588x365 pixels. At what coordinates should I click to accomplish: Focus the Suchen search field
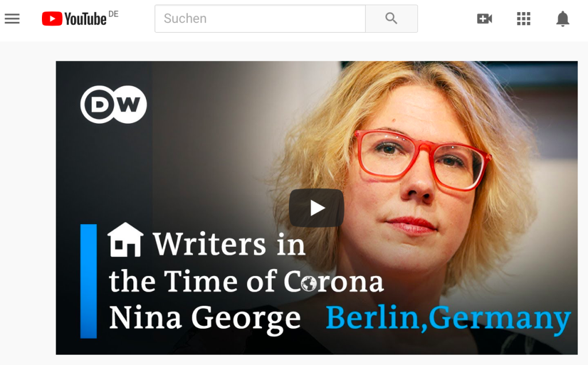[260, 19]
